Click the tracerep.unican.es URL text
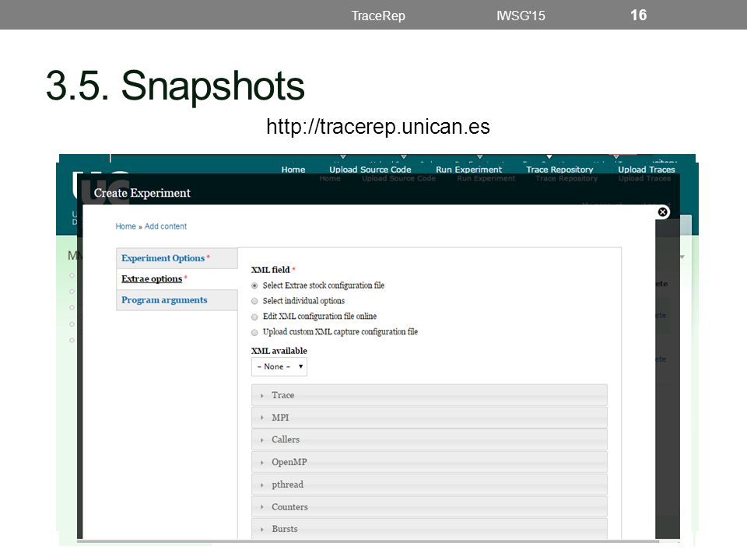 378,127
